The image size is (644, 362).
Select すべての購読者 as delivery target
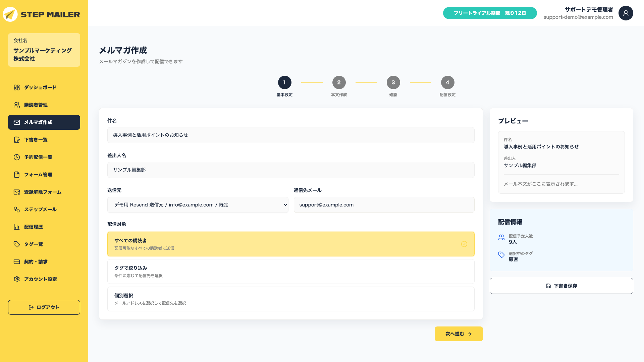291,244
